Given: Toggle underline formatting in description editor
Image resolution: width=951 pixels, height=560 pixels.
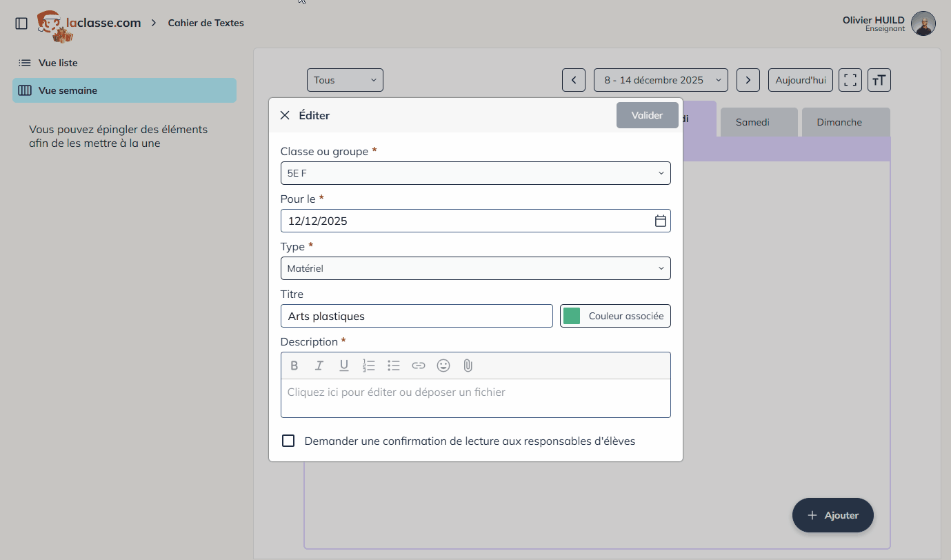Looking at the screenshot, I should (344, 366).
